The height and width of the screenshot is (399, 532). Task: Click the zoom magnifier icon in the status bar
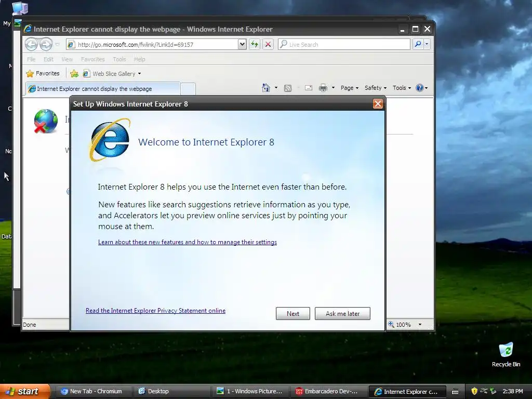tap(391, 324)
